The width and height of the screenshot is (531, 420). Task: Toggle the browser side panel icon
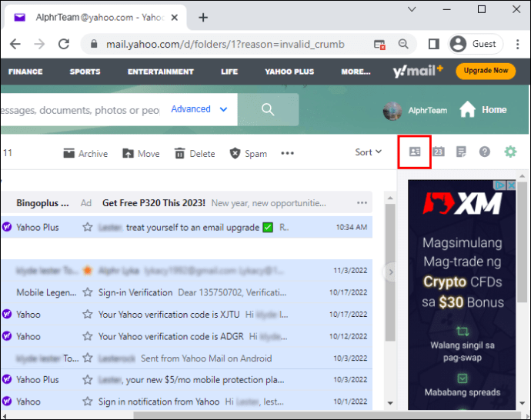click(434, 44)
